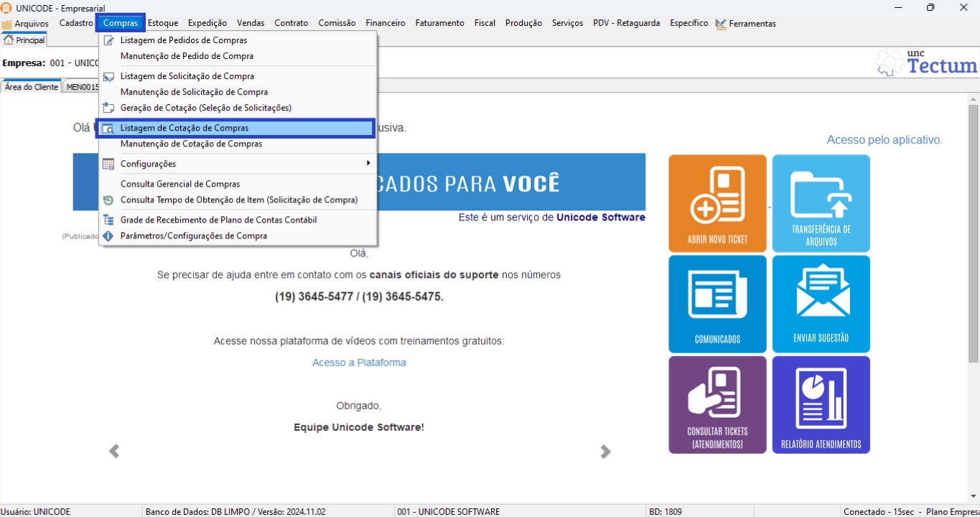The width and height of the screenshot is (980, 517).
Task: Select the Principal tab
Action: (24, 40)
